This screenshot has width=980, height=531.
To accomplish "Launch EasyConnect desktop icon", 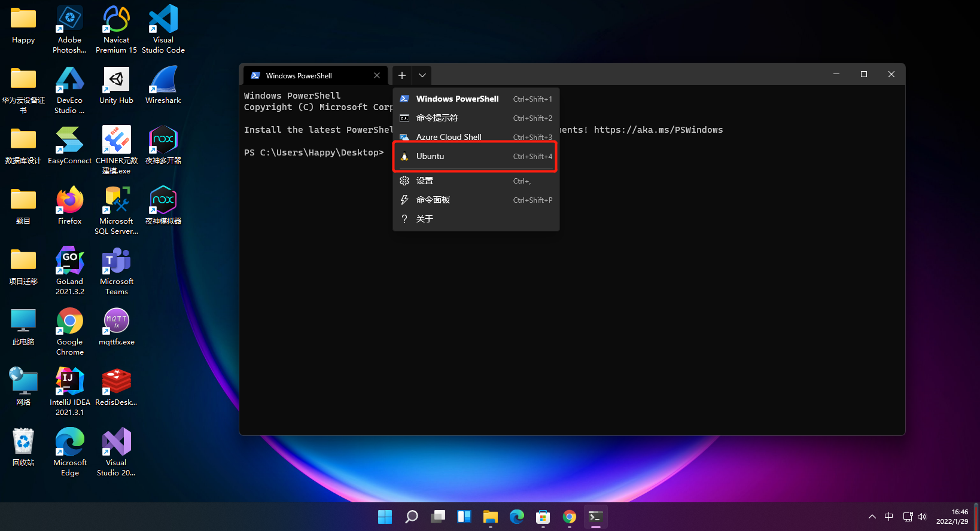I will pyautogui.click(x=69, y=145).
